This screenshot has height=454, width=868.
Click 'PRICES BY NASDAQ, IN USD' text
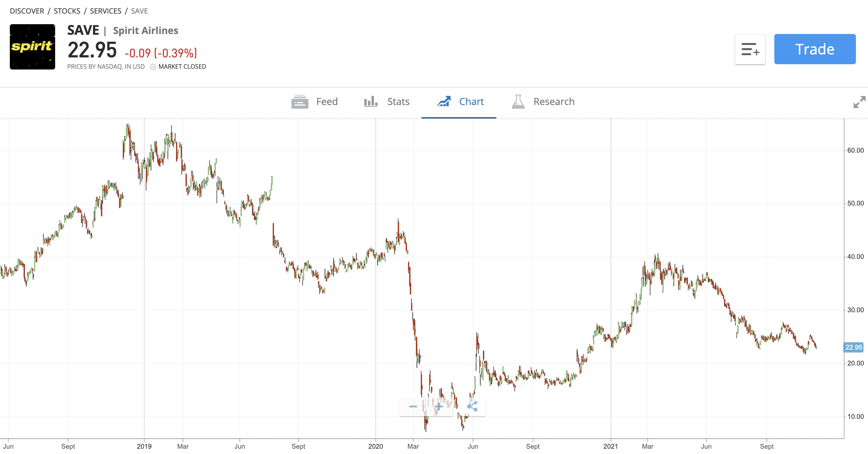click(x=106, y=66)
